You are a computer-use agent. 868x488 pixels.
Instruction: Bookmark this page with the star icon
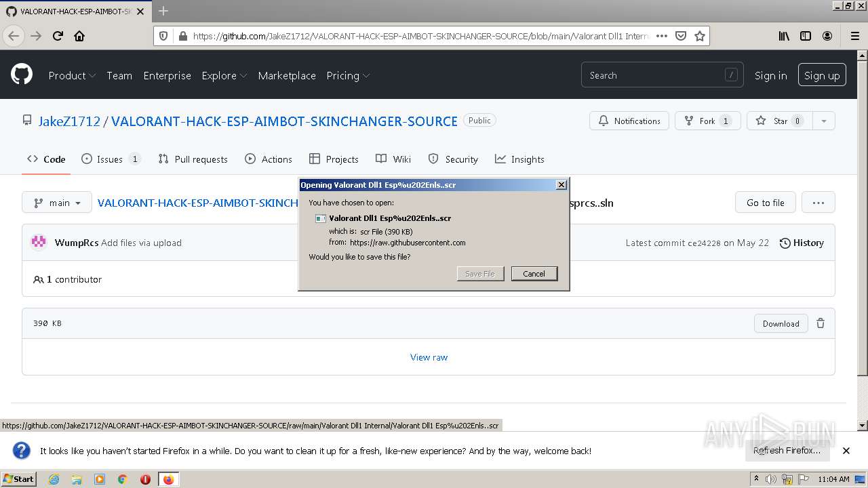pyautogui.click(x=700, y=36)
